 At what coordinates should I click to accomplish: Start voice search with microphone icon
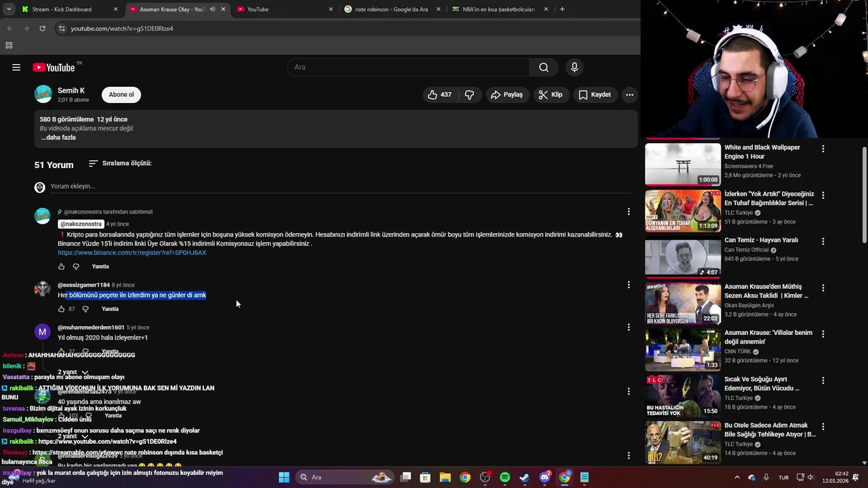(x=574, y=67)
